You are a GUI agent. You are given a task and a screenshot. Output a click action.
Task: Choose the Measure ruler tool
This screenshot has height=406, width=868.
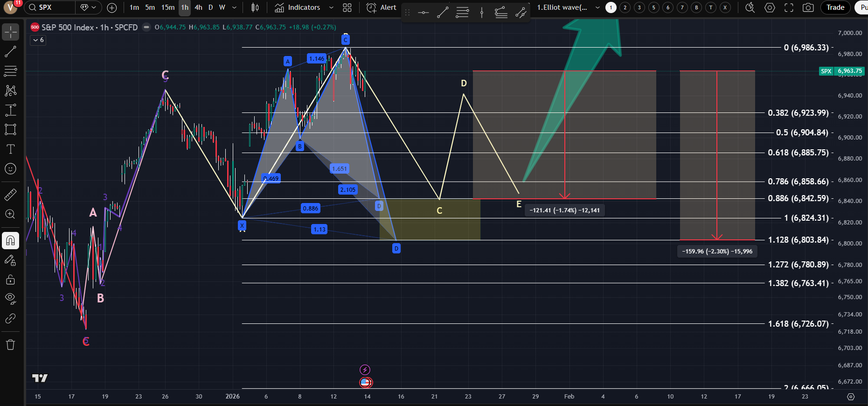[x=10, y=195]
